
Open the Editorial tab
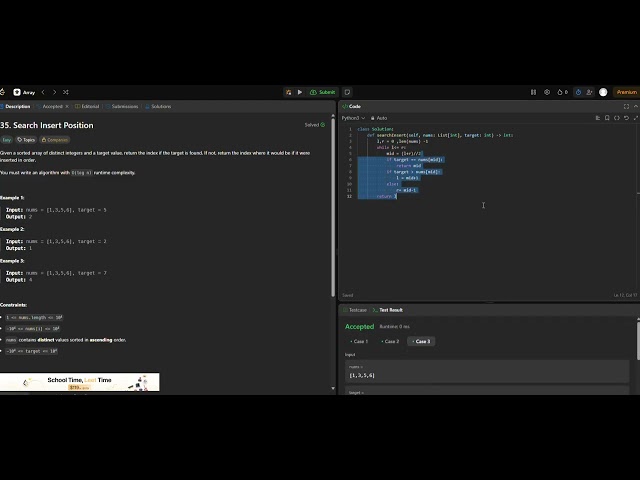coord(87,107)
